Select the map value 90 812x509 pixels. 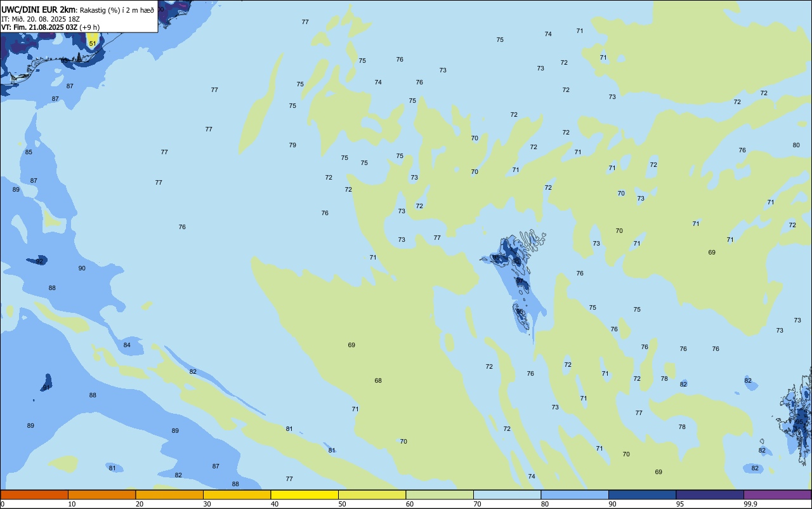point(82,268)
